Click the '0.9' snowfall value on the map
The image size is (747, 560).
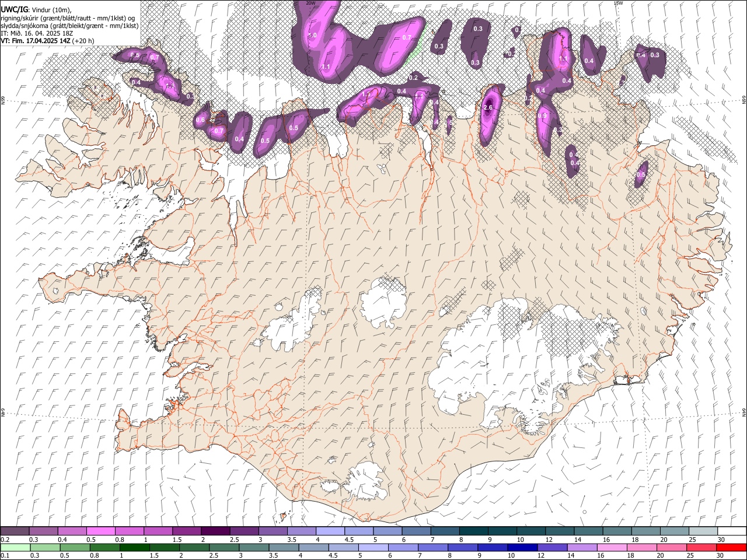pos(542,116)
